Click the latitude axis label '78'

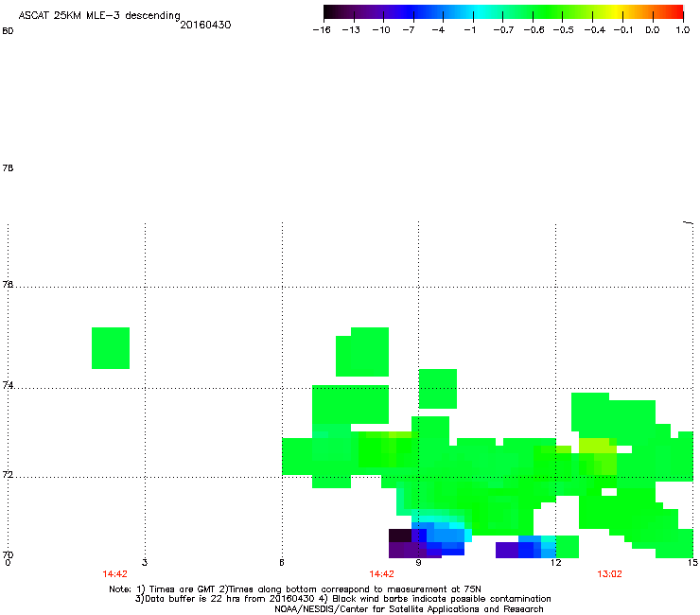[x=8, y=167]
